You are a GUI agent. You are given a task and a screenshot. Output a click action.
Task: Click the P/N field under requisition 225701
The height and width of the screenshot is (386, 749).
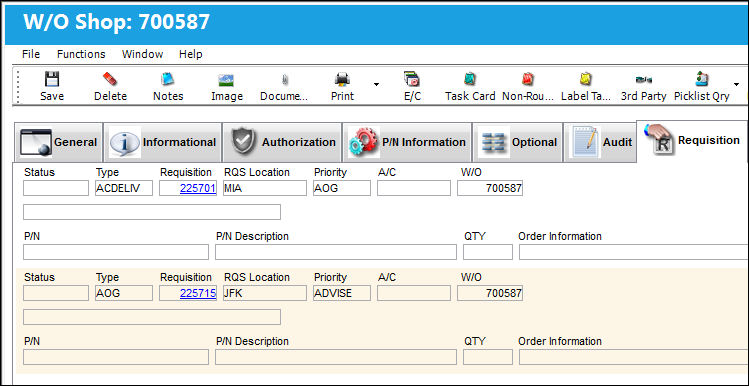point(116,252)
